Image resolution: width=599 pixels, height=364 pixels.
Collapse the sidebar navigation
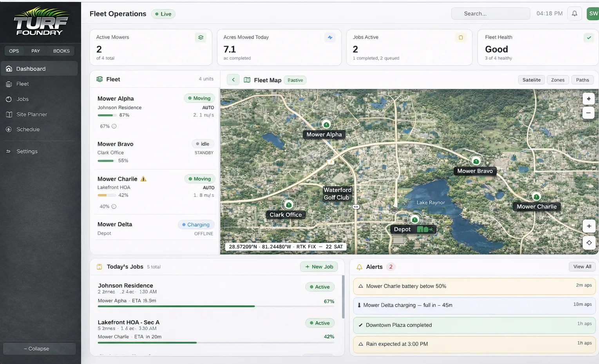coord(39,348)
